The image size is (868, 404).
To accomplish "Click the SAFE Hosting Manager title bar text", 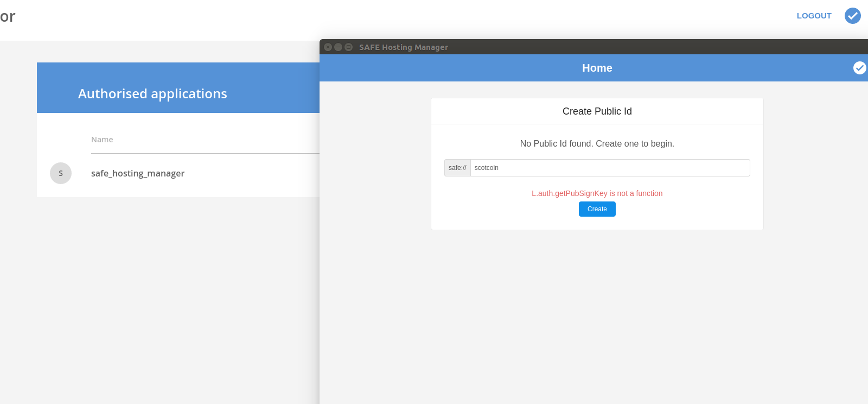I will point(404,47).
